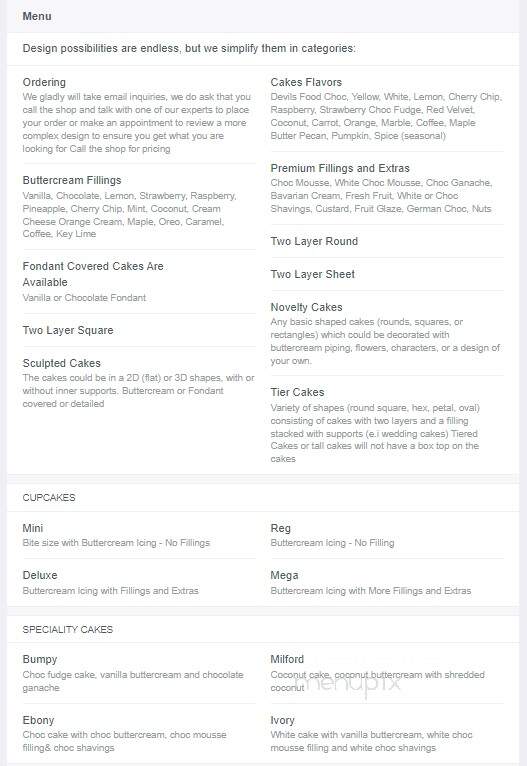Image resolution: width=527 pixels, height=766 pixels.
Task: Select the Ivory cake entry
Action: pos(282,720)
